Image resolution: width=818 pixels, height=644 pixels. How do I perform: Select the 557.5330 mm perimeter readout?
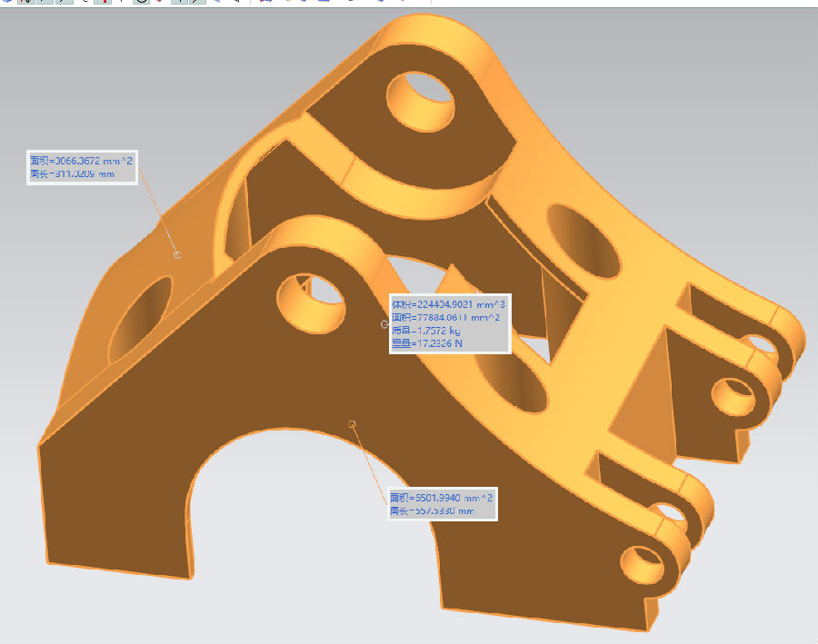(x=433, y=510)
